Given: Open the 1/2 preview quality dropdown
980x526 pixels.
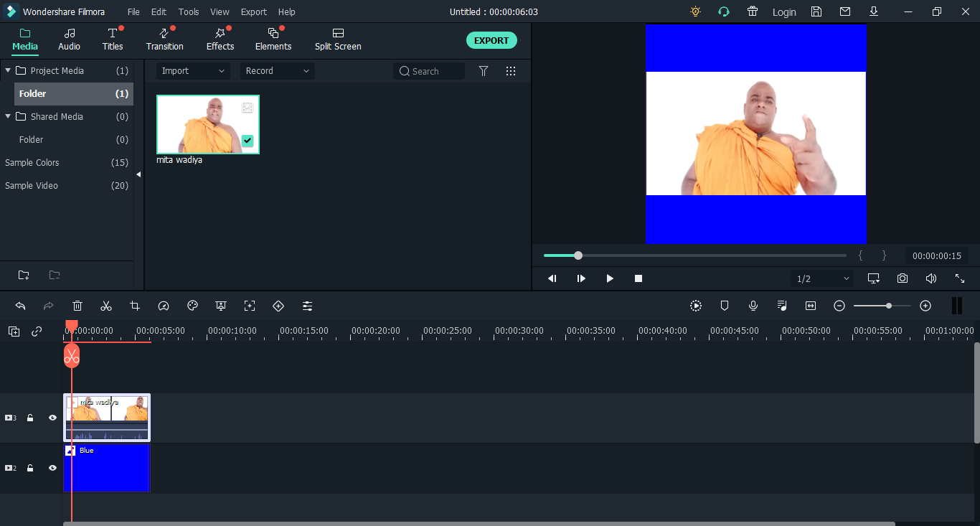Looking at the screenshot, I should (x=822, y=278).
